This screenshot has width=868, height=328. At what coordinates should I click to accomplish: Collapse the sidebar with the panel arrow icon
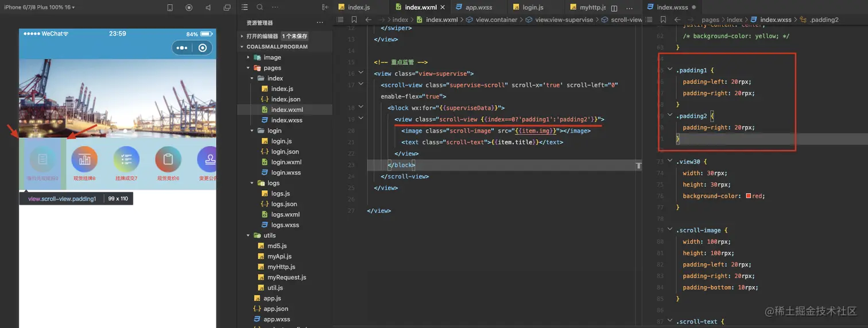325,7
